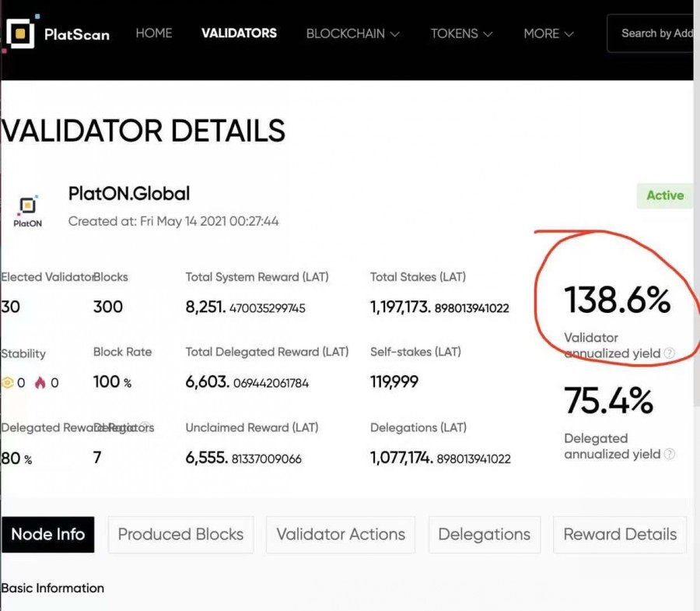
Task: Click the Basic Information heading
Action: coord(53,588)
